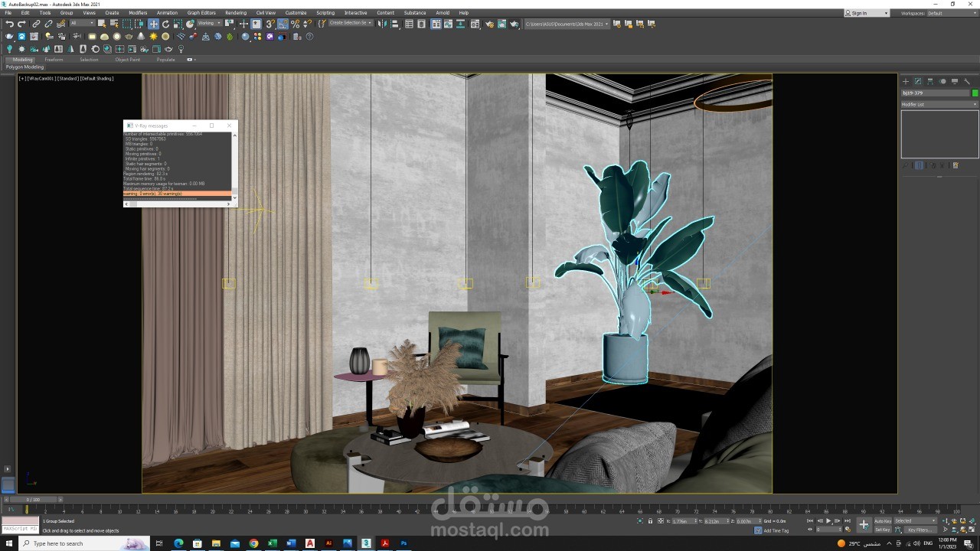Open the Motion command panel tab
The image size is (980, 551).
pos(942,81)
